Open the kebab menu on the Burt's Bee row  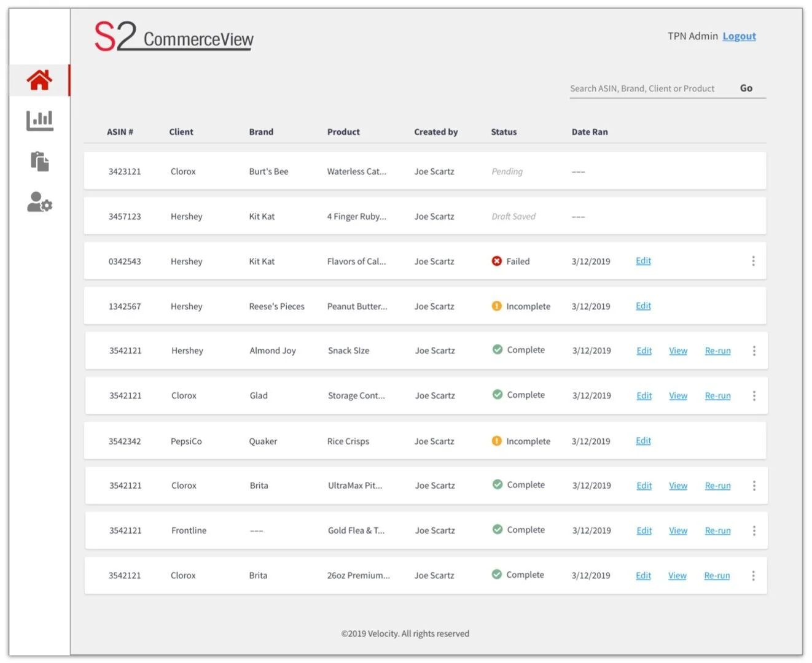753,171
